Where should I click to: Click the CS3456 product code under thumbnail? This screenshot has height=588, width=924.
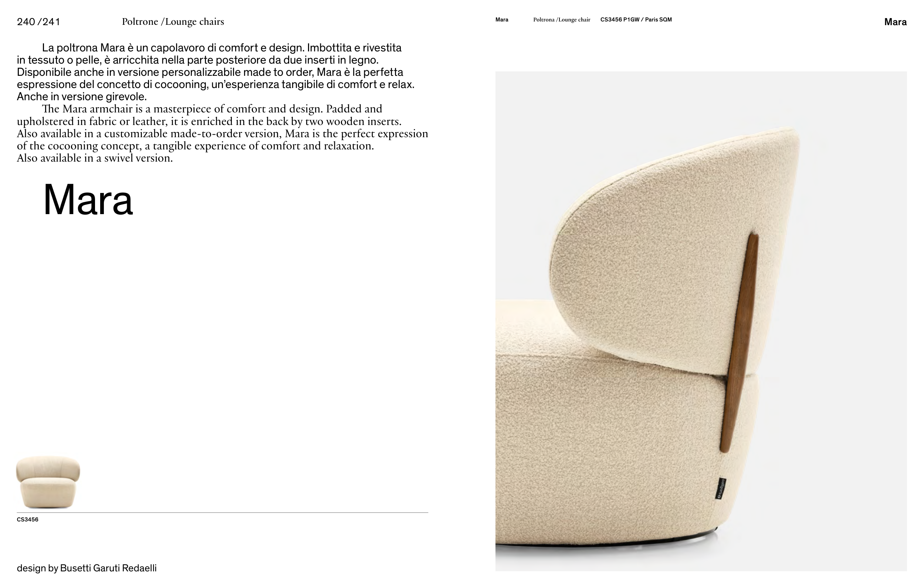[x=28, y=520]
